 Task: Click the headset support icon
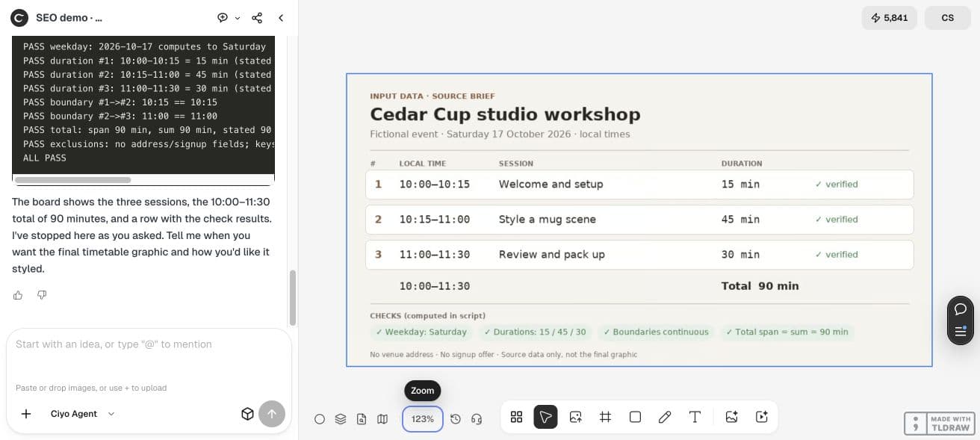pyautogui.click(x=477, y=419)
